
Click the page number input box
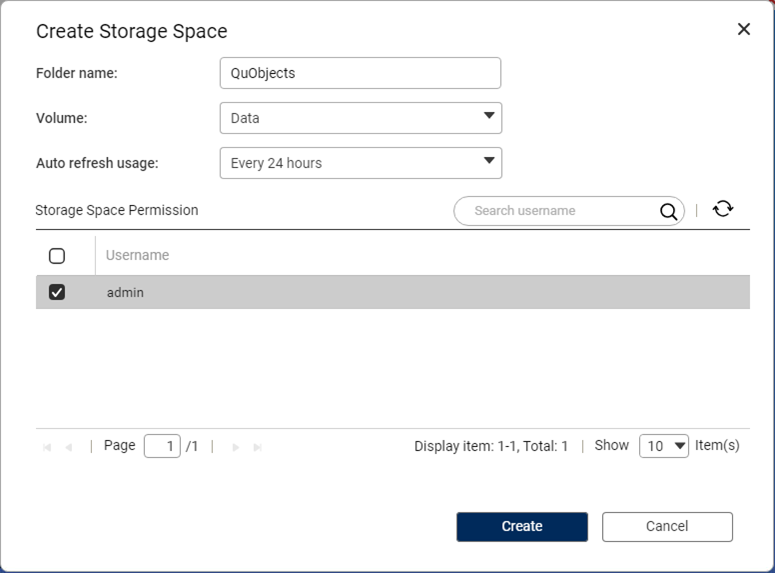(162, 446)
